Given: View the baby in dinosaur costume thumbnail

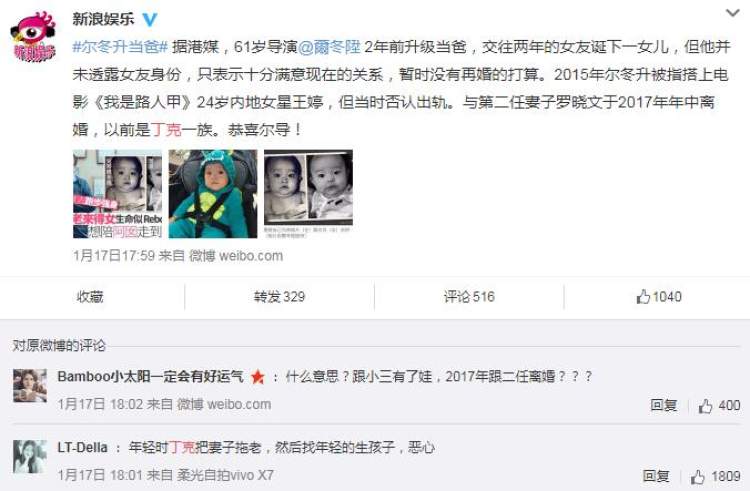Looking at the screenshot, I should click(213, 194).
